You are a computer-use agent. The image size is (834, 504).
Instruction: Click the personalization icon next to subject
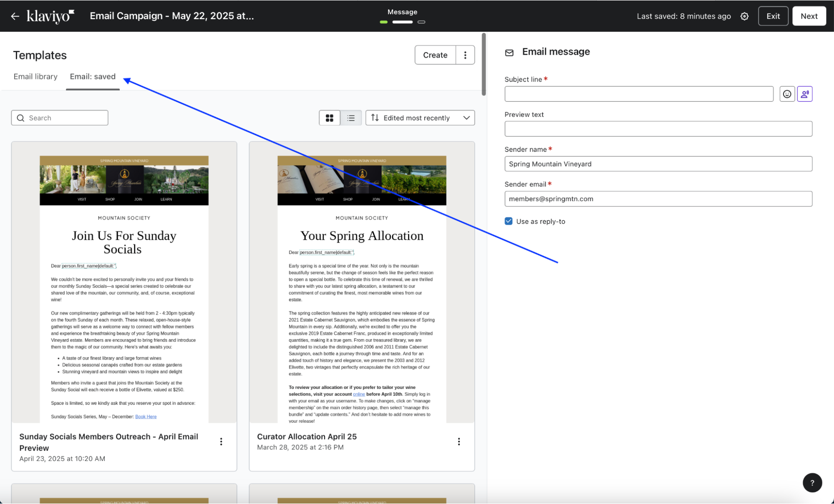click(x=804, y=94)
